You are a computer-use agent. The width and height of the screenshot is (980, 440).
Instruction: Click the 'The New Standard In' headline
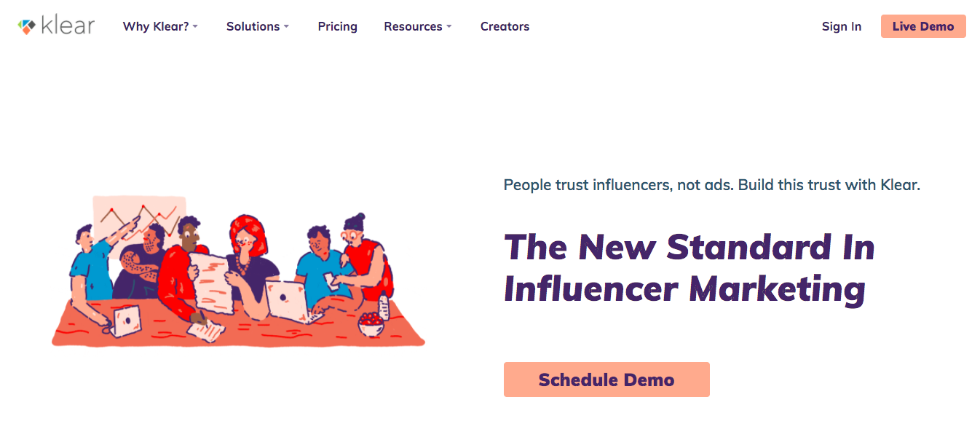688,248
